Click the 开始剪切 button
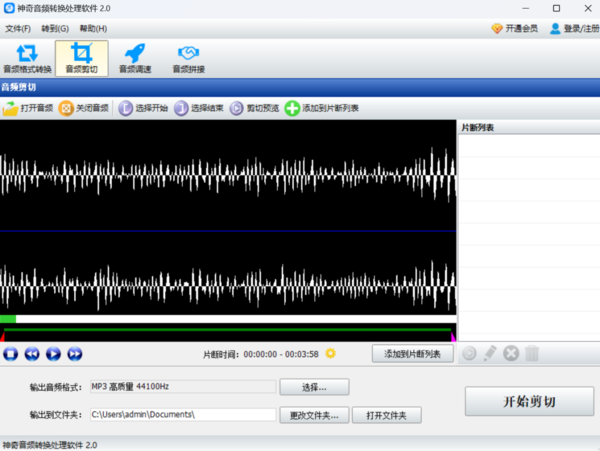The image size is (600, 451). point(528,401)
